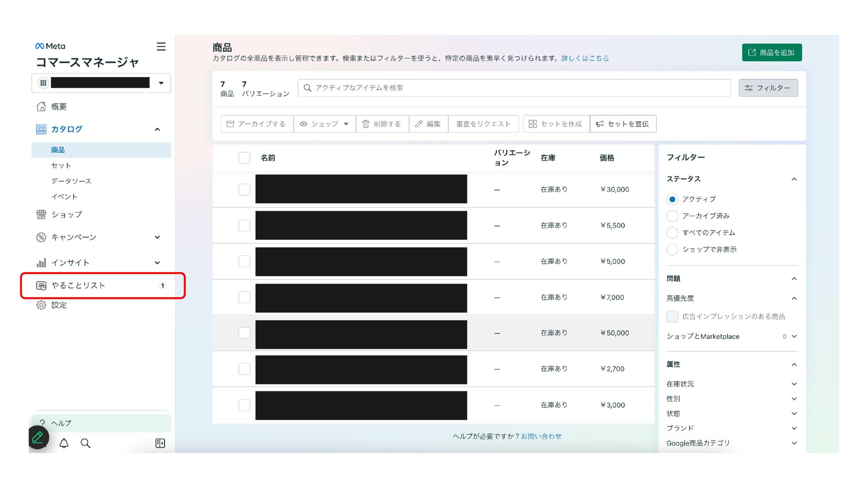Open the hamburger menu icon next to Meta
868x488 pixels.
pyautogui.click(x=161, y=46)
